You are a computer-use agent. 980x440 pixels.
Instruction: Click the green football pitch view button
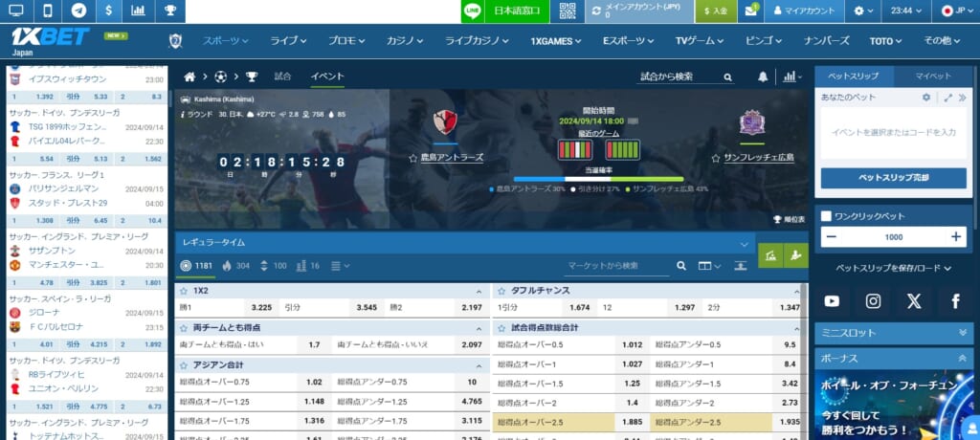pos(770,255)
